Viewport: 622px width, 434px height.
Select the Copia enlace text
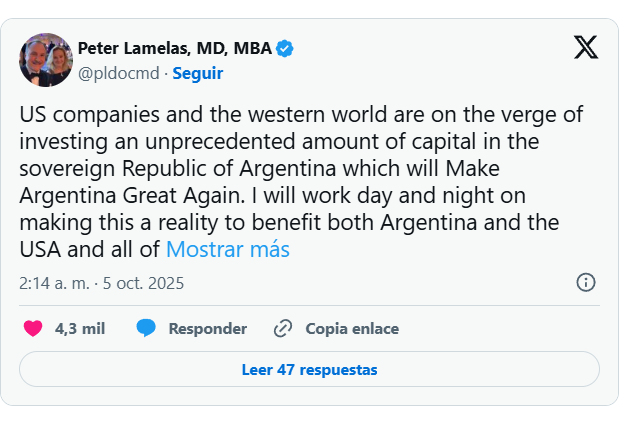(352, 328)
